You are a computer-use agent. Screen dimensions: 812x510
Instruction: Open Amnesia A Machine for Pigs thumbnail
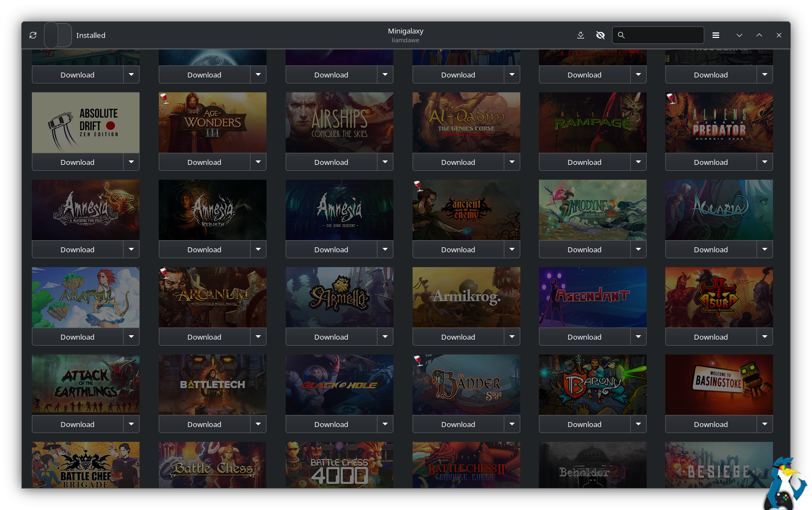pos(86,210)
